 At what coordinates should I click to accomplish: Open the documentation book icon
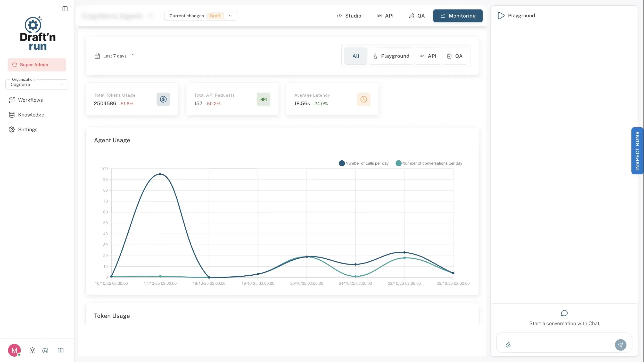click(60, 350)
